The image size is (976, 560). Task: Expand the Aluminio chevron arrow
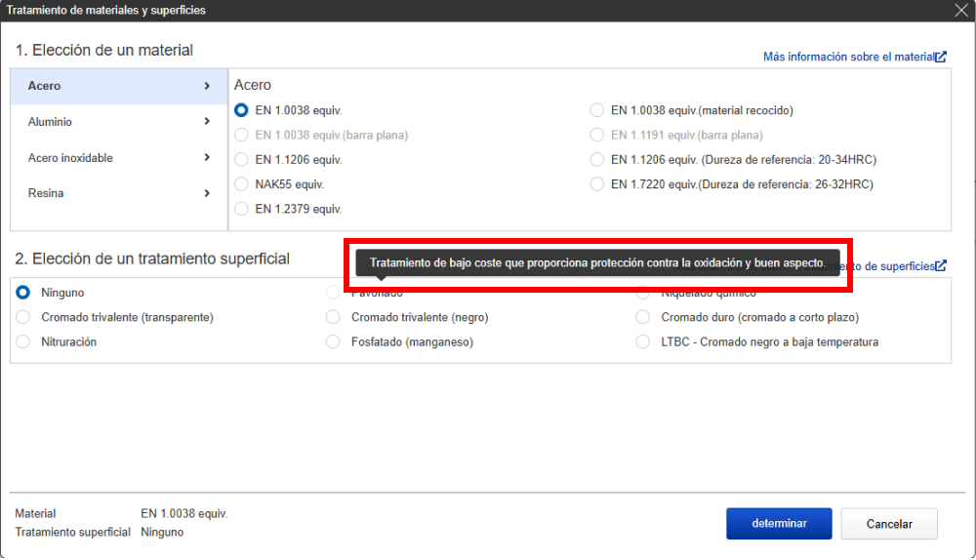pos(207,122)
